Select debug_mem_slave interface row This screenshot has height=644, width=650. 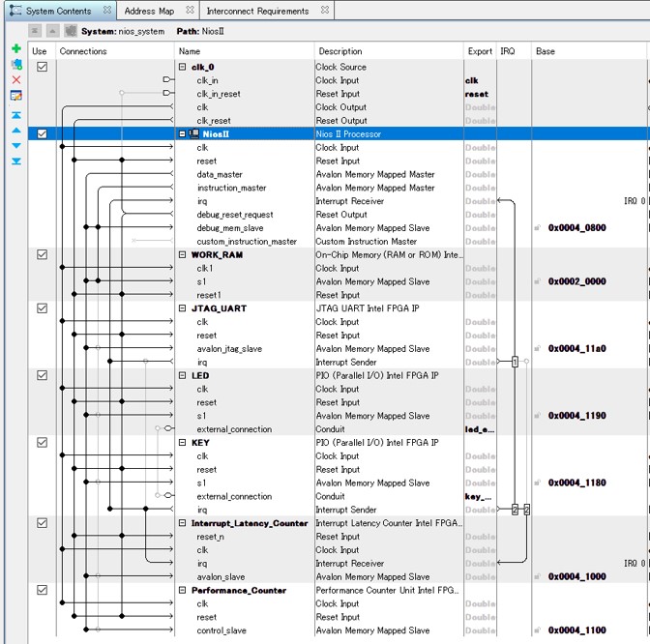click(x=230, y=228)
